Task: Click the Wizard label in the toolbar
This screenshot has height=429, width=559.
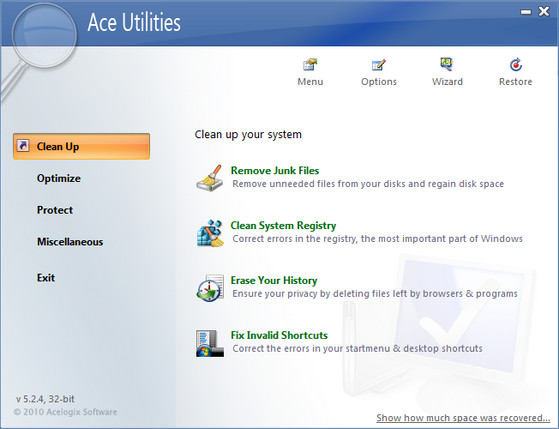Action: point(447,82)
